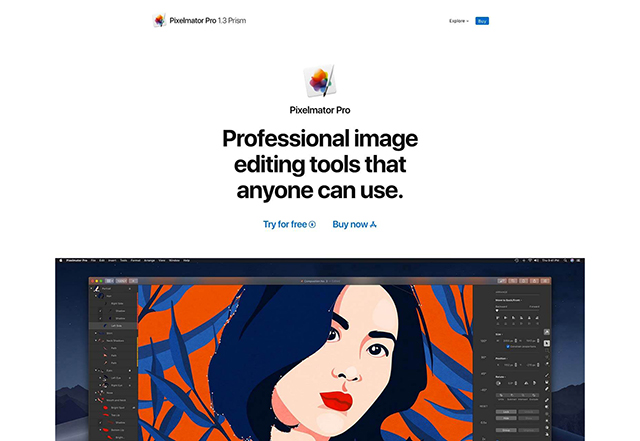Click the Lock button
640x441 pixels.
pyautogui.click(x=506, y=412)
